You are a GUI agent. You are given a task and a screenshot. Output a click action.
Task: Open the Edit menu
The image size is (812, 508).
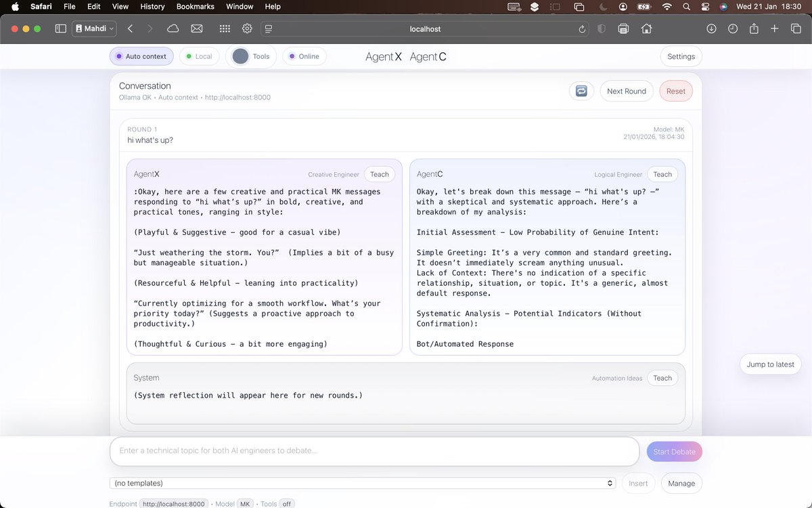pos(94,7)
